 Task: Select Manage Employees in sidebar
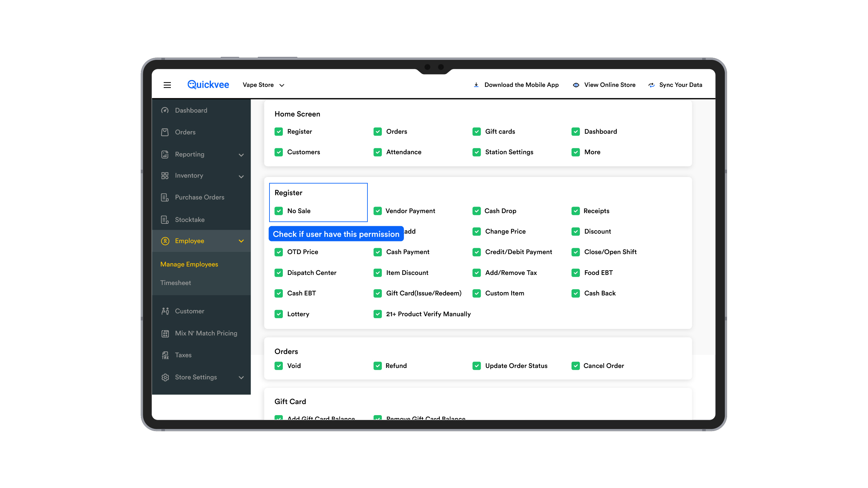coord(189,264)
